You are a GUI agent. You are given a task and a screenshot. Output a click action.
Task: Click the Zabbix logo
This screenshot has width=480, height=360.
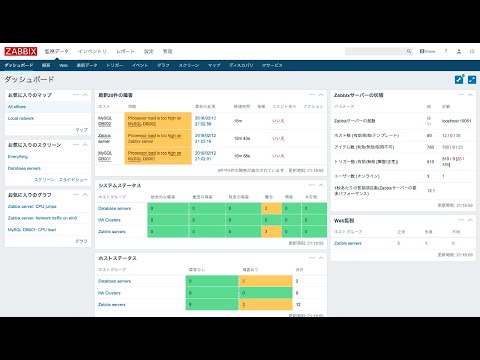pos(21,51)
